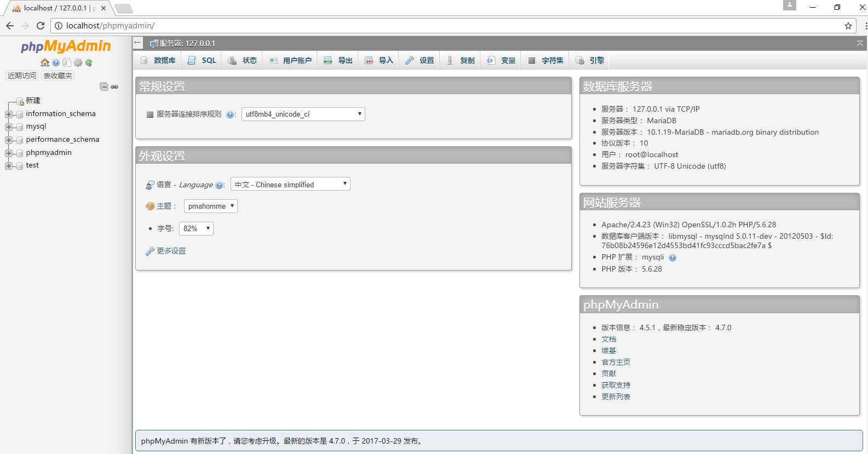Select the 新建 new database icon
The width and height of the screenshot is (868, 454).
[20, 101]
